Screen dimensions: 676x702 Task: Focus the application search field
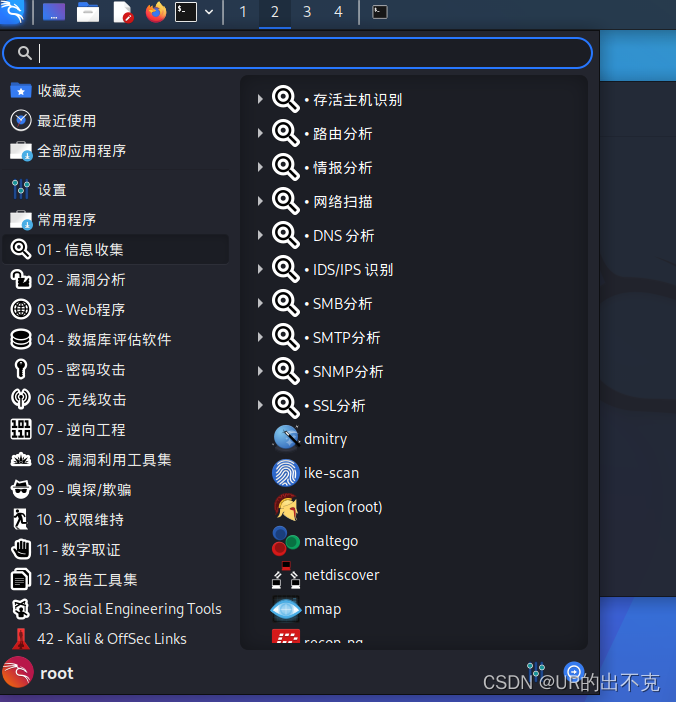[x=297, y=53]
